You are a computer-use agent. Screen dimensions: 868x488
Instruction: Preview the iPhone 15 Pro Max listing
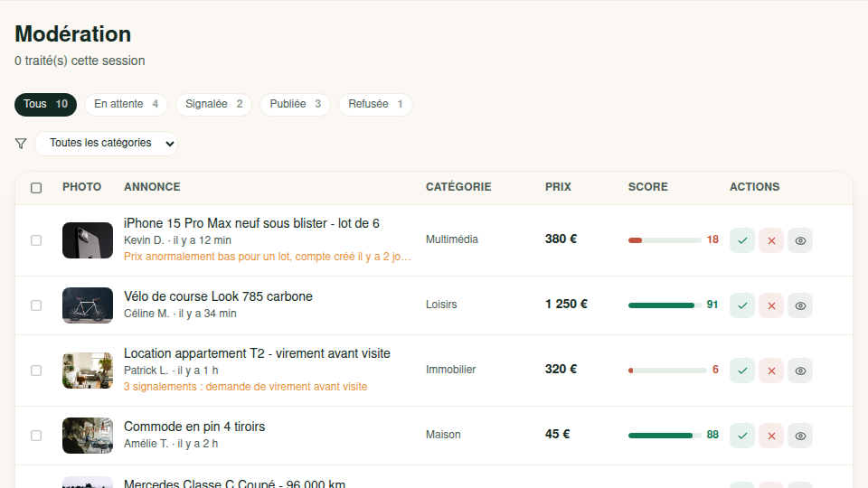click(x=800, y=240)
